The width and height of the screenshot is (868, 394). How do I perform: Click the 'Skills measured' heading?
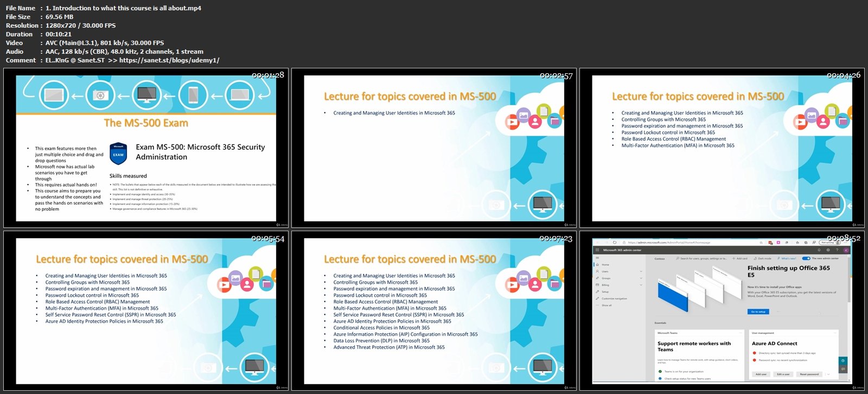128,176
